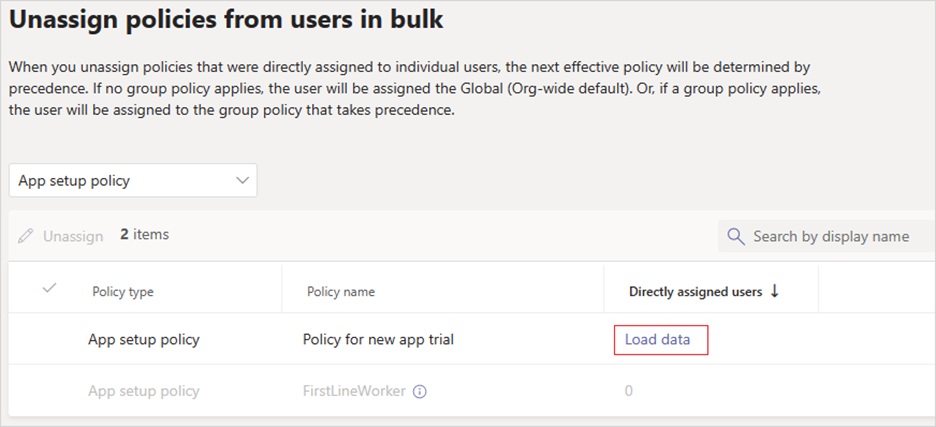Viewport: 936px width, 427px height.
Task: Click the Policy for new app trial name
Action: tap(378, 340)
